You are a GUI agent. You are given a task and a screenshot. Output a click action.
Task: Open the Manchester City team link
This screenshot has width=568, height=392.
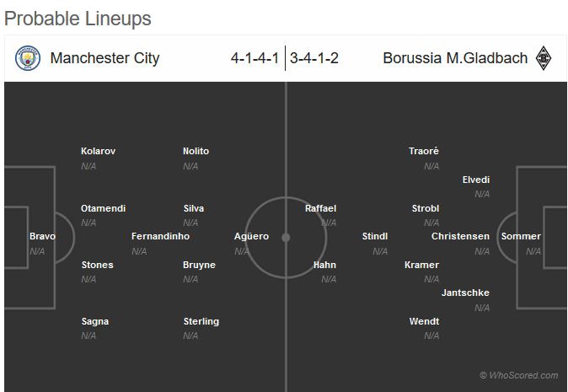tap(104, 58)
